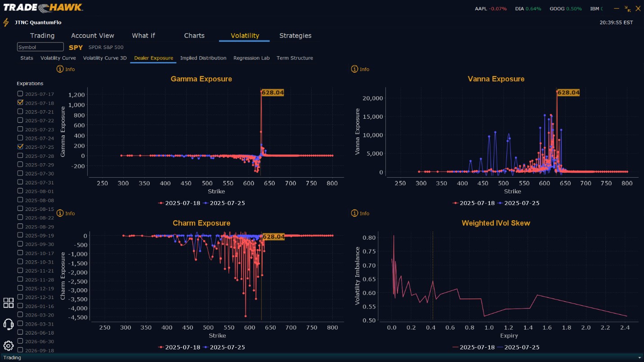Open the support headset icon
644x362 pixels.
coord(8,324)
